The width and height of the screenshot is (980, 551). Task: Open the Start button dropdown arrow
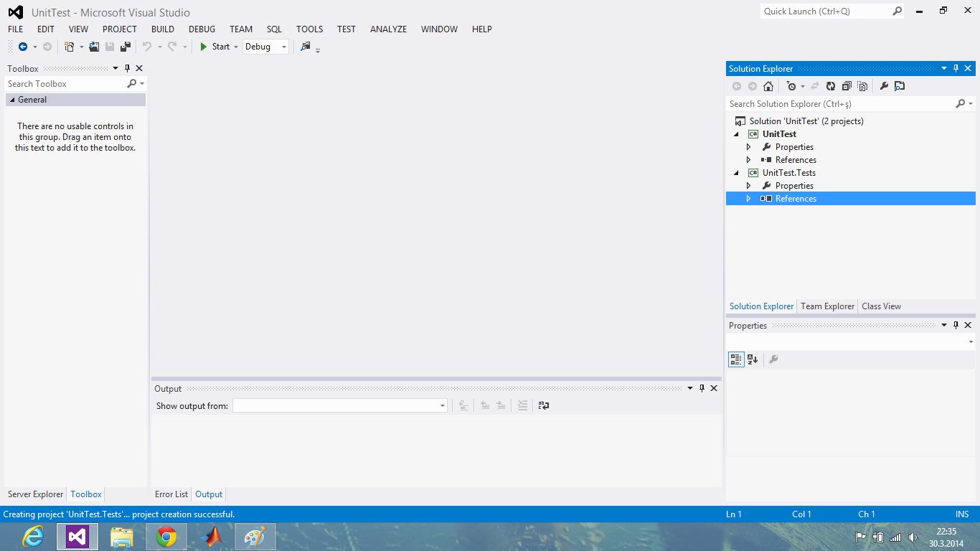click(235, 47)
